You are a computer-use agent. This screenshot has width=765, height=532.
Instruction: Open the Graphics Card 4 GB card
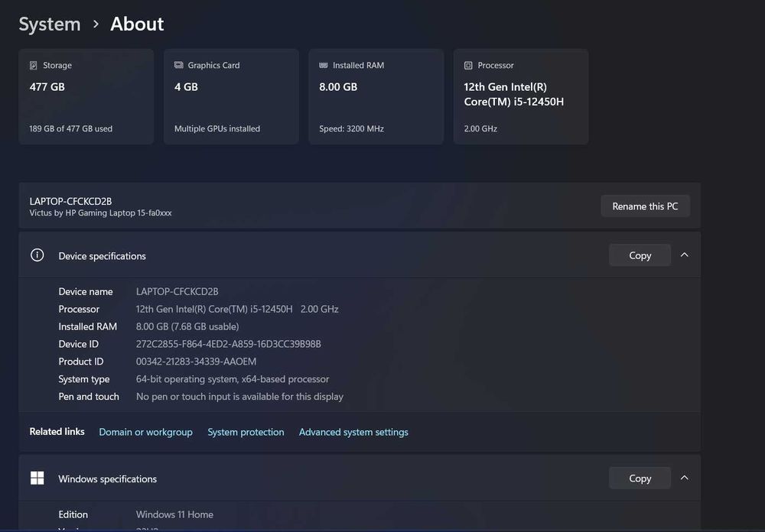[x=231, y=96]
